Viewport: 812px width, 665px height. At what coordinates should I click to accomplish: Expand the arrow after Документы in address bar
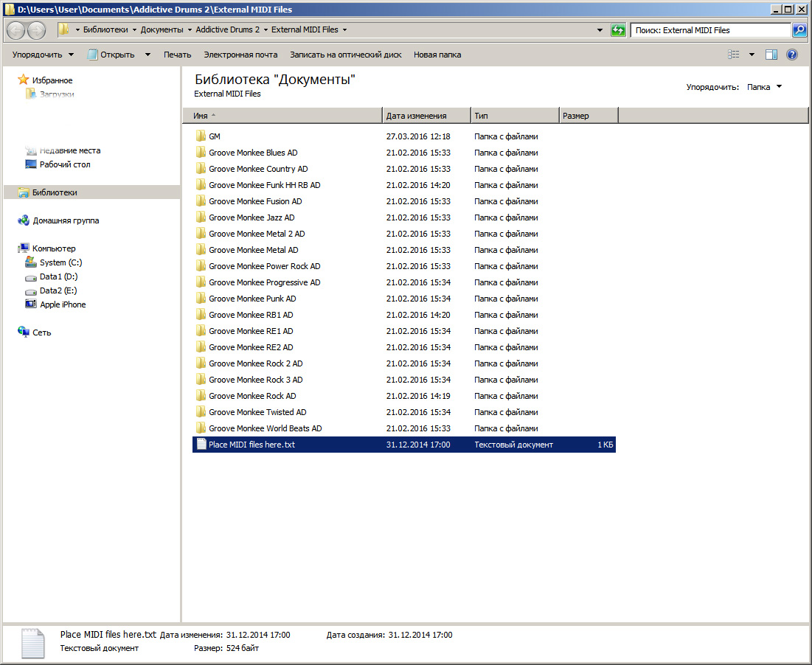point(190,30)
